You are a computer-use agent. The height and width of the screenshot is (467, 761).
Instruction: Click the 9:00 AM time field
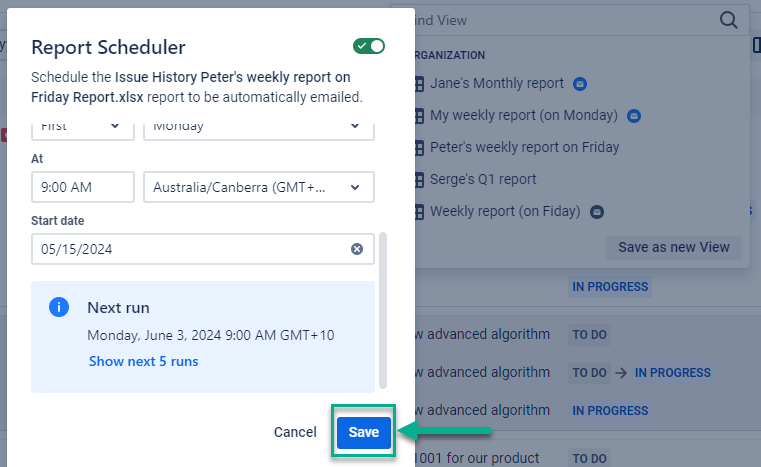pos(82,187)
